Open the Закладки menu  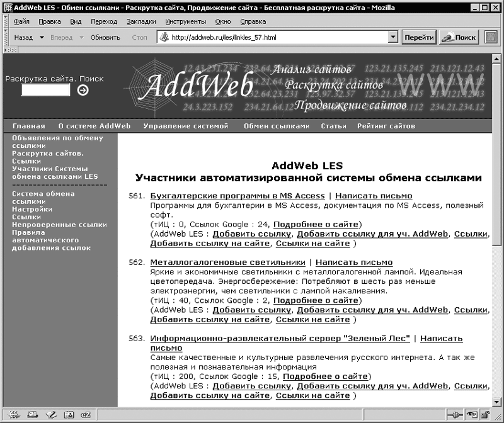click(141, 21)
